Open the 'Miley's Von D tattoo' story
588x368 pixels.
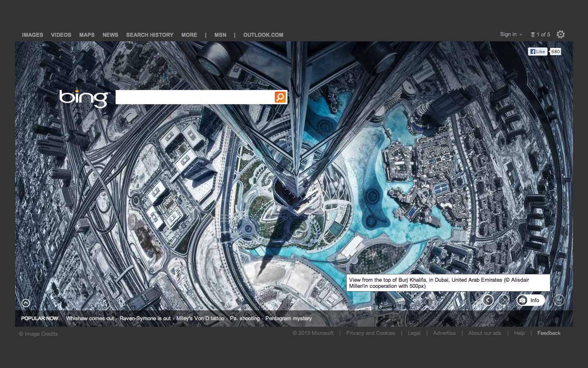click(x=200, y=318)
